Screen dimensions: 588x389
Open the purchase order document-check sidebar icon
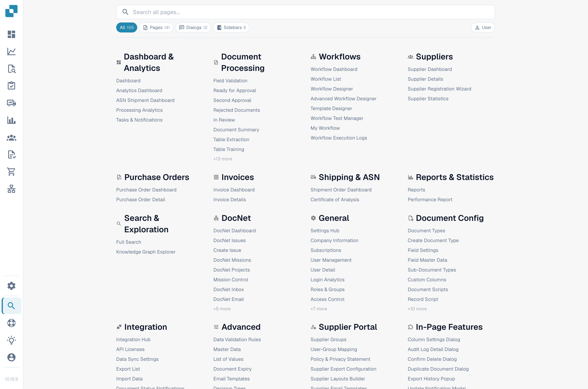point(11,154)
